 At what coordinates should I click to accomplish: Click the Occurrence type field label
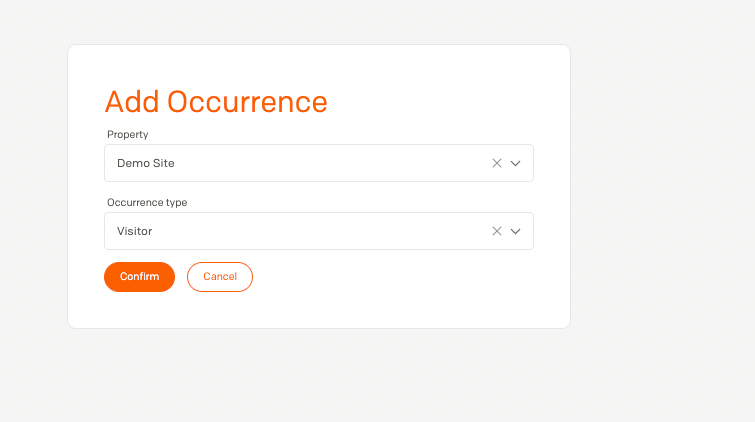[x=147, y=202]
